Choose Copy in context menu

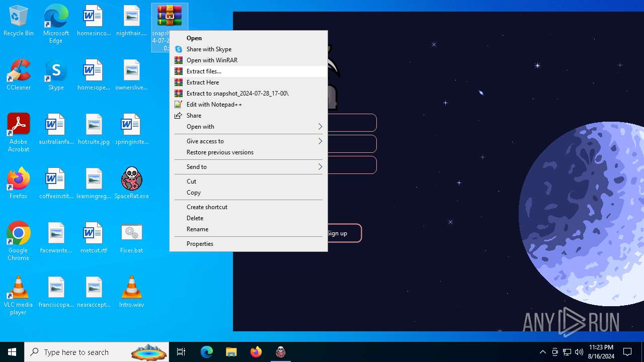point(249,193)
